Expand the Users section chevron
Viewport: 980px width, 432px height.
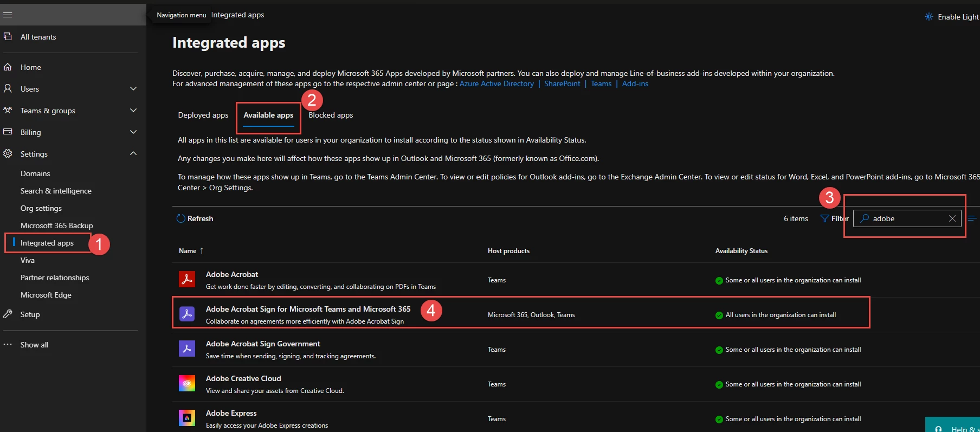click(133, 88)
